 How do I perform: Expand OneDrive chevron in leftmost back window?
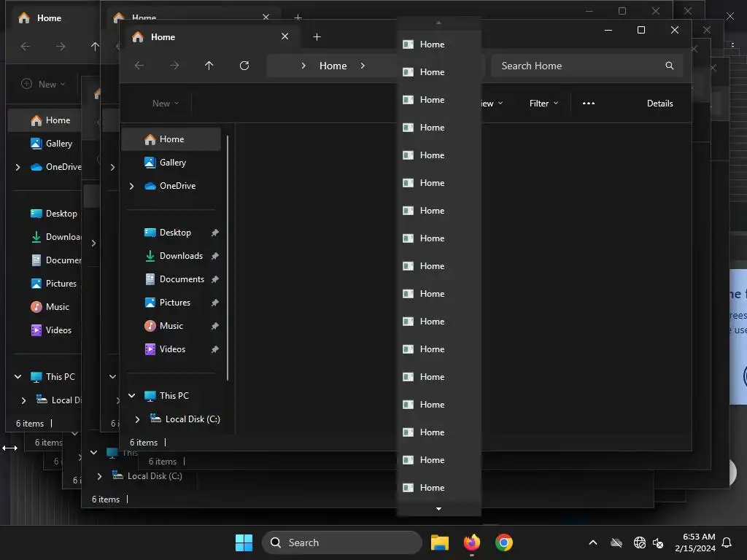coord(18,167)
